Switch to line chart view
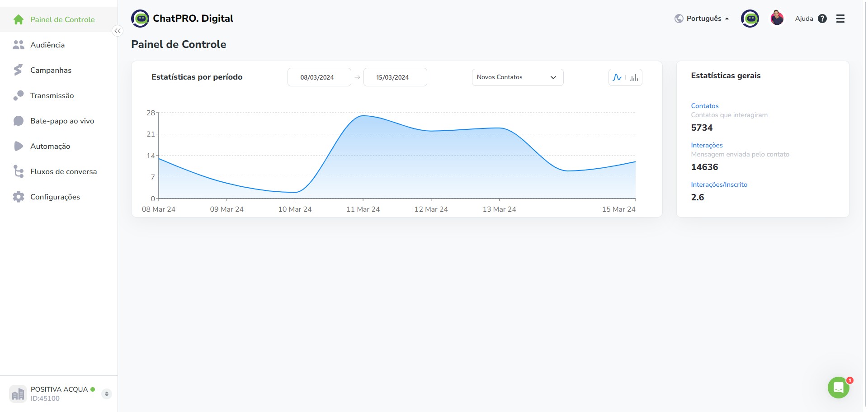 click(x=617, y=77)
